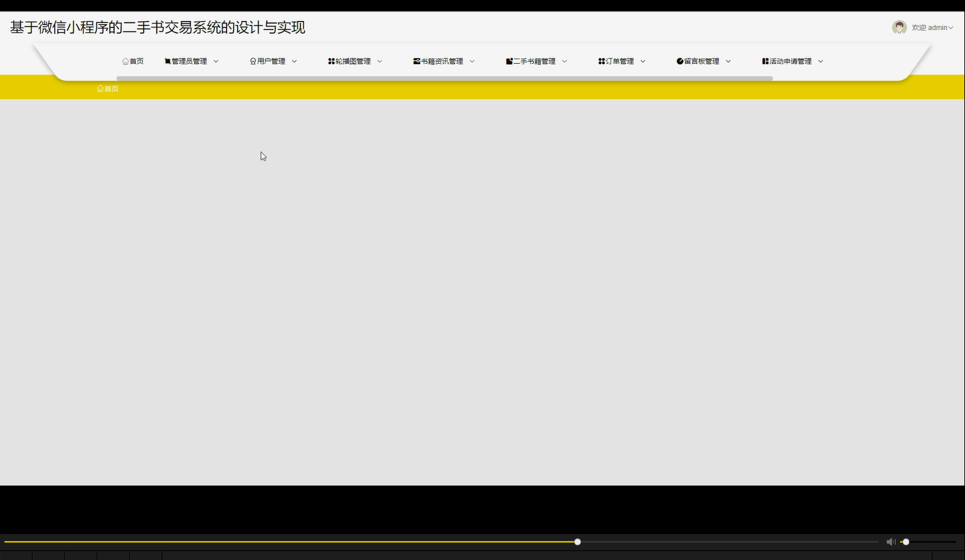This screenshot has width=965, height=560.
Task: Click the video progress bar handle
Action: 577,542
